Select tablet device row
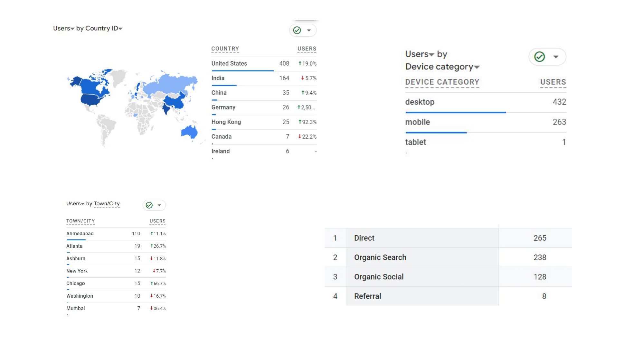 486,143
